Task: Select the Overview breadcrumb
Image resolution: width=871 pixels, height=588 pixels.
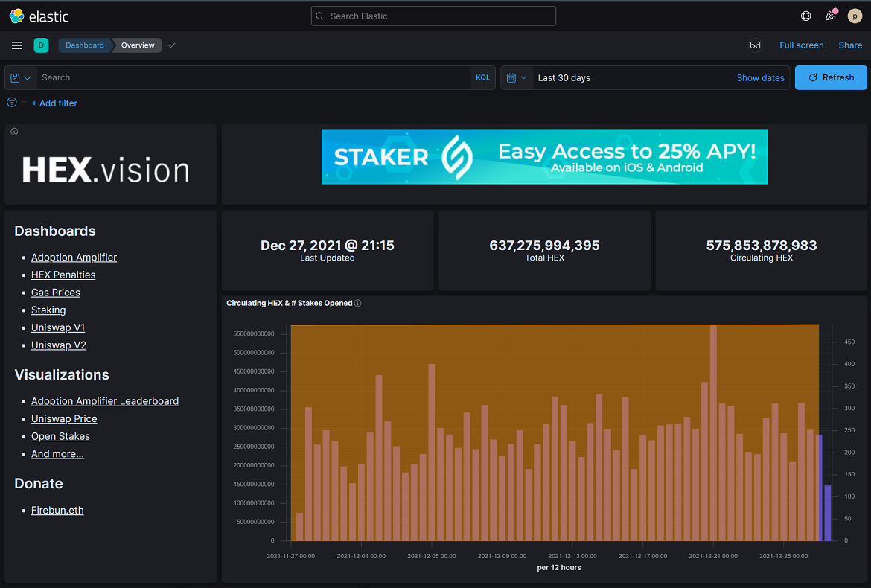Action: (x=138, y=45)
